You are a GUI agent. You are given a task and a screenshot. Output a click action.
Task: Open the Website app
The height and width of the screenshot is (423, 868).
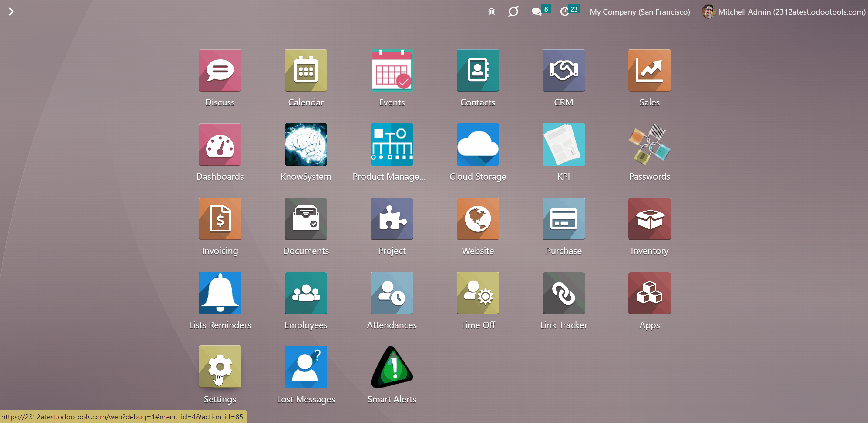[478, 219]
